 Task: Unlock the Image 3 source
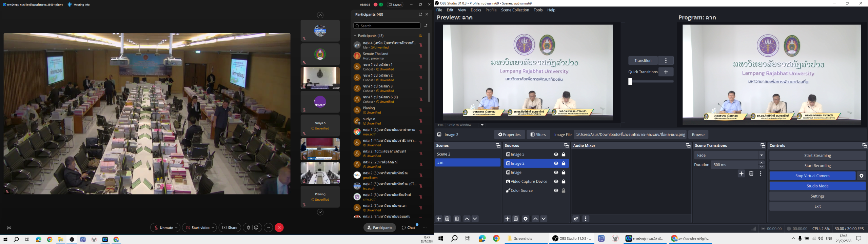(564, 155)
